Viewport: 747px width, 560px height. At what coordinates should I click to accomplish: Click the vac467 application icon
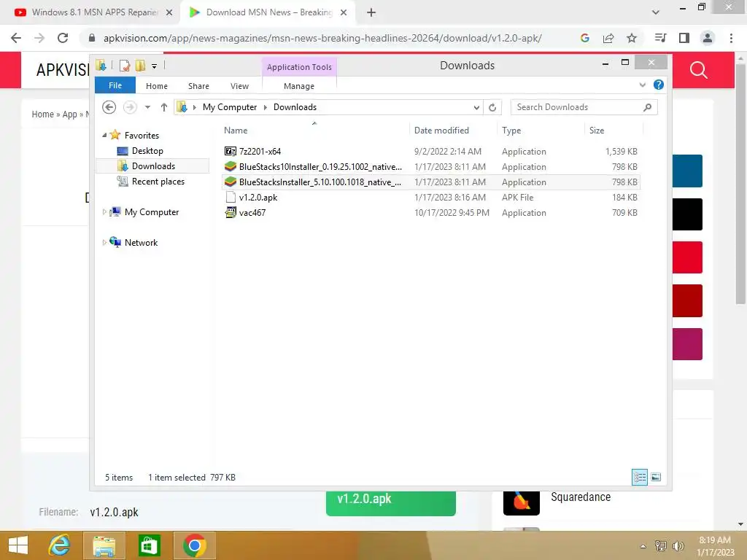click(x=230, y=212)
